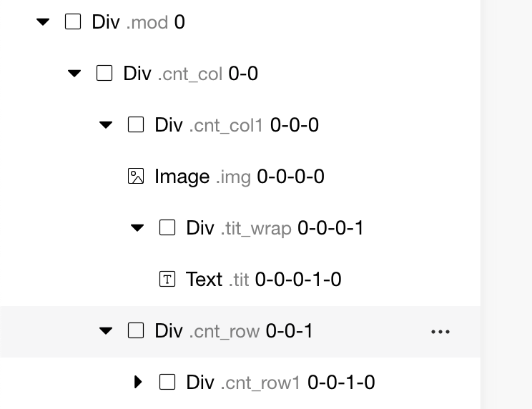
Task: Collapse the Div .mod 0 node
Action: point(43,22)
